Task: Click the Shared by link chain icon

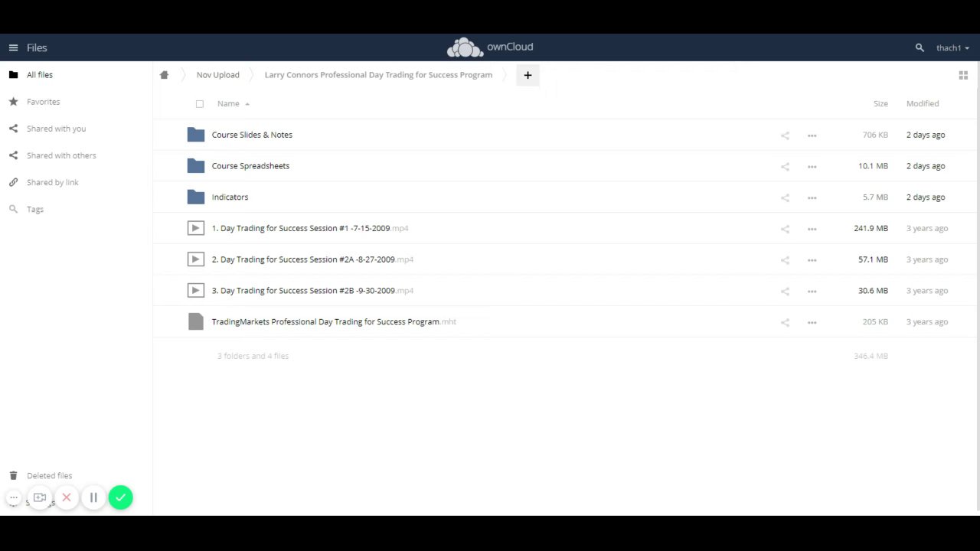Action: coord(13,182)
